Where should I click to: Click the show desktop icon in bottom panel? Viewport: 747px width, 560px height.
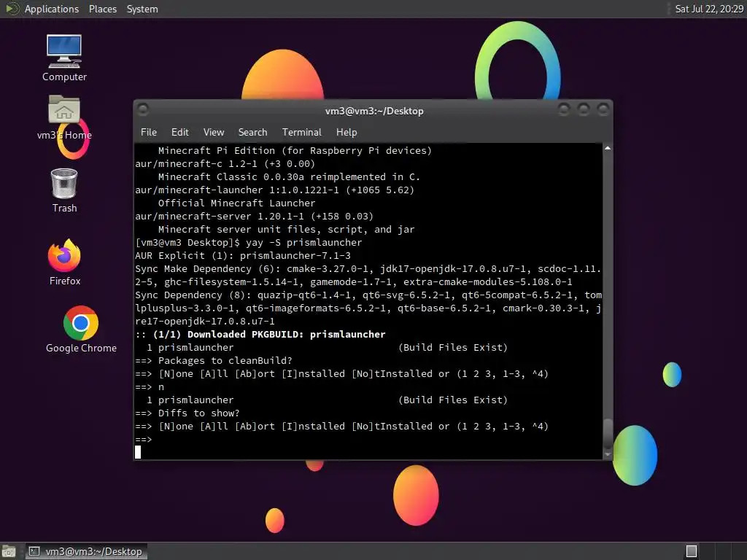click(9, 551)
